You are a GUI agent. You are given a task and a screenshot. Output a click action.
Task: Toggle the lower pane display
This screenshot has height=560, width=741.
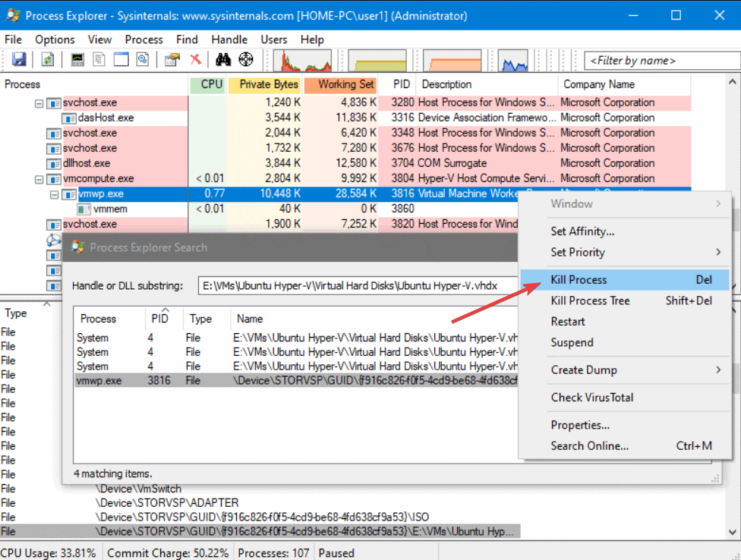point(121,60)
